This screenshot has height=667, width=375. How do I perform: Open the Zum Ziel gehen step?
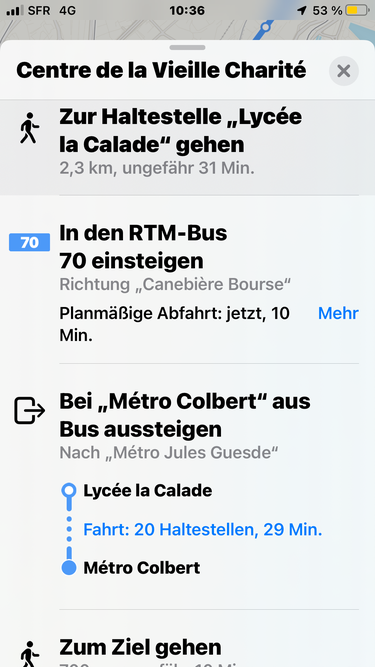188,639
